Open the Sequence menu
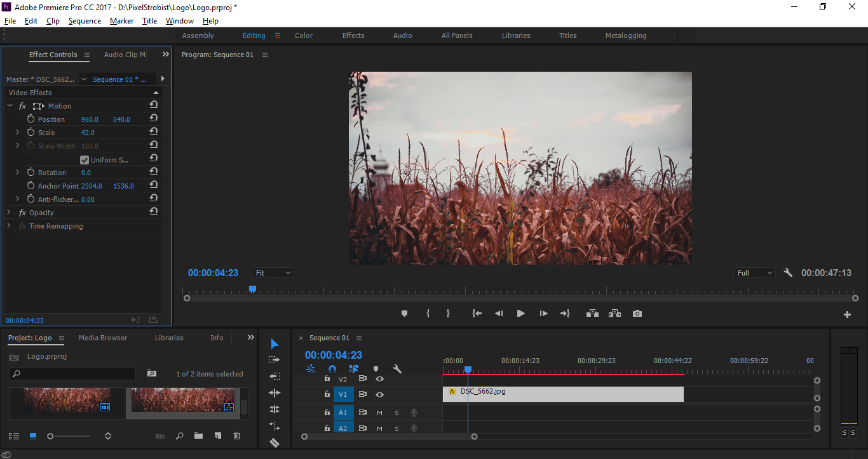Screen dimensions: 868x459 (85, 20)
